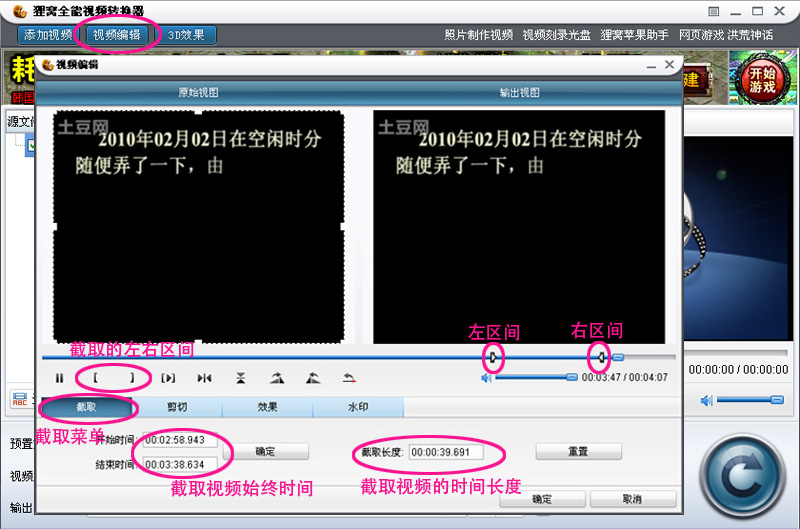Click the 开始游戏 ad button

(762, 79)
